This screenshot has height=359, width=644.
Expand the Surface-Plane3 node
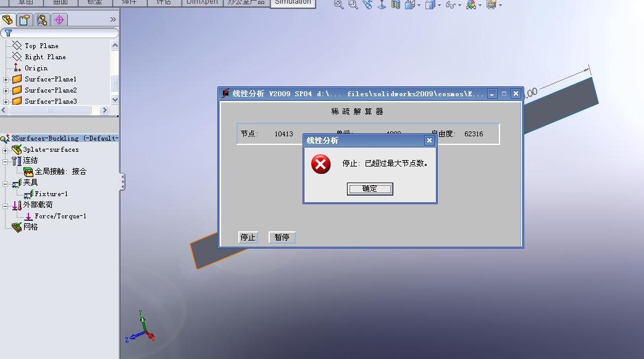coord(6,101)
